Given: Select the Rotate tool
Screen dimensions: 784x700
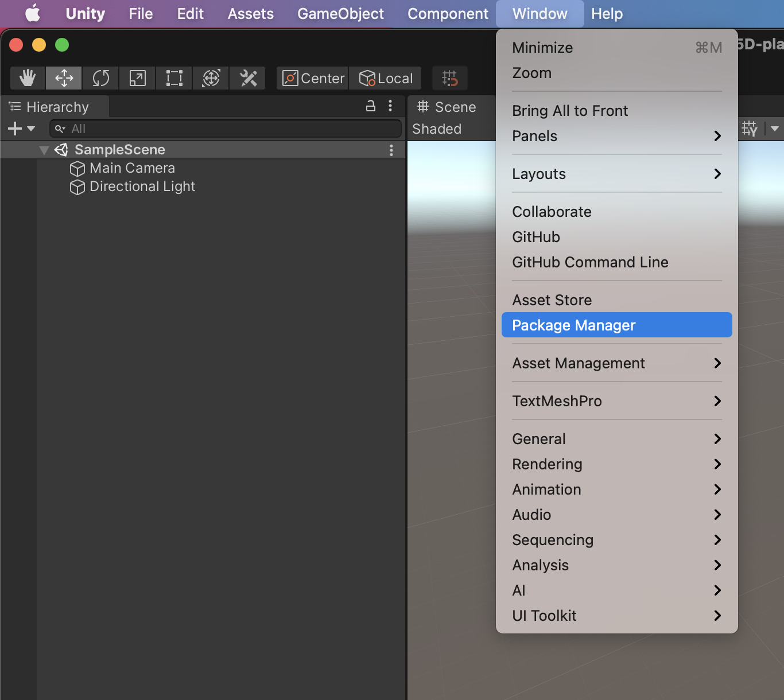Looking at the screenshot, I should pos(100,78).
